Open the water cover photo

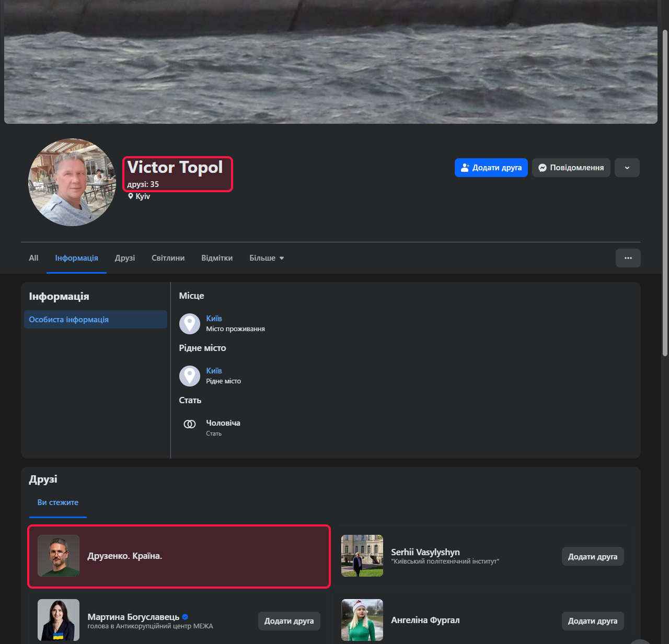pos(331,62)
